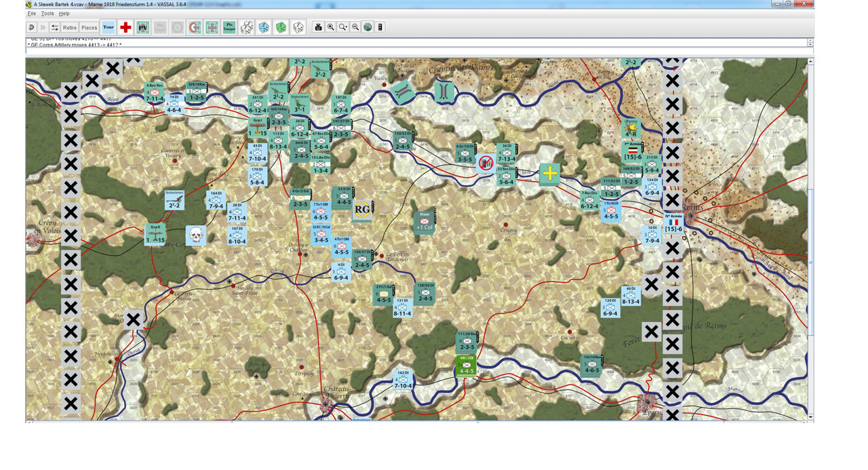The width and height of the screenshot is (868, 470).
Task: Select the yellow cross marker counter
Action: pyautogui.click(x=549, y=174)
